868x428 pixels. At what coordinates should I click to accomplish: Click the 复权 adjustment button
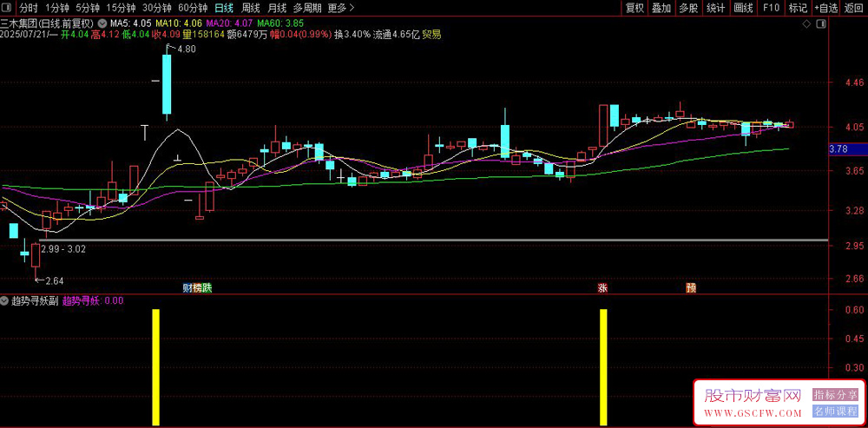coord(635,8)
